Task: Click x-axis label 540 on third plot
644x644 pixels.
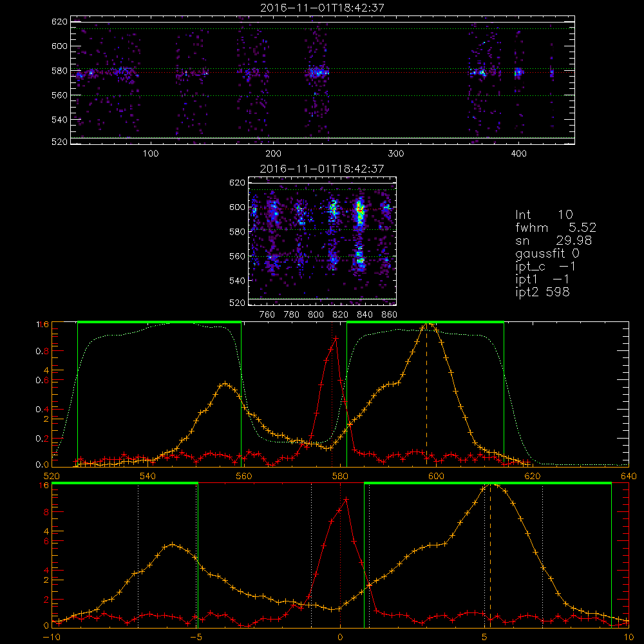Action: tap(148, 476)
